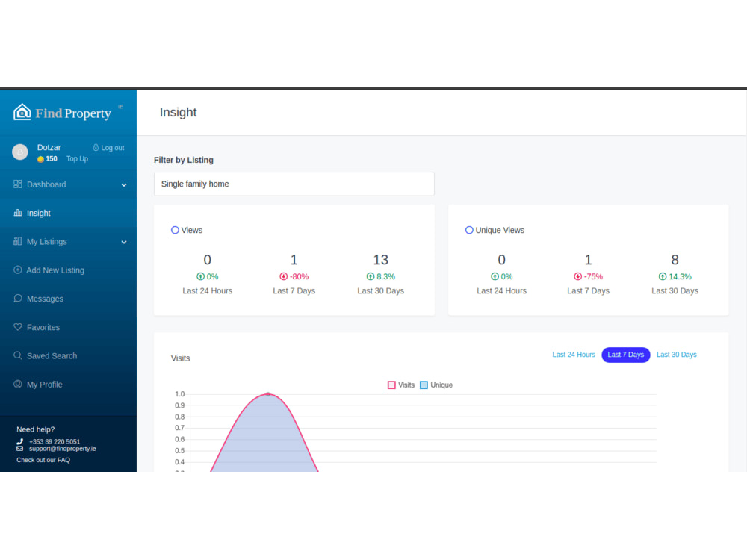Viewport: 747px width, 560px height.
Task: Click the My Profile person icon
Action: (x=18, y=385)
